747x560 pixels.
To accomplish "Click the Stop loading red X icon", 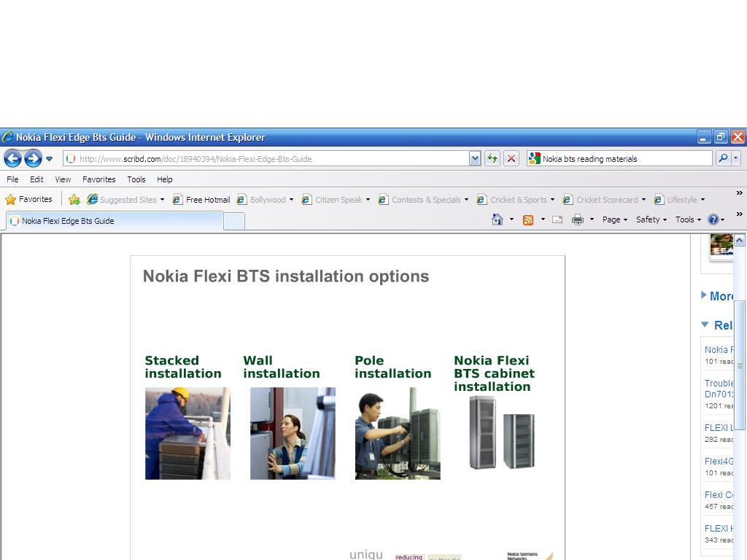I will 511,158.
